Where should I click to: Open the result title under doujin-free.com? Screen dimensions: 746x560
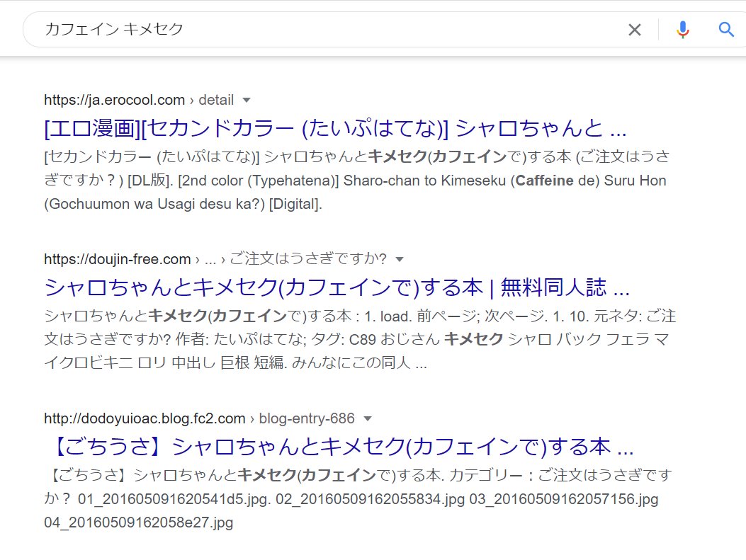pyautogui.click(x=337, y=287)
